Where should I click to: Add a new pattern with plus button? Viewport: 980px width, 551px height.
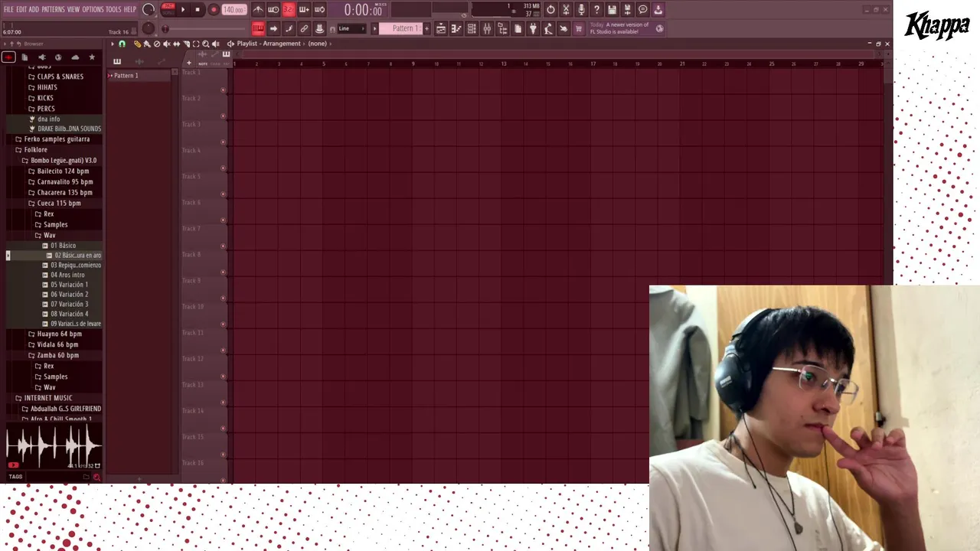pos(427,28)
